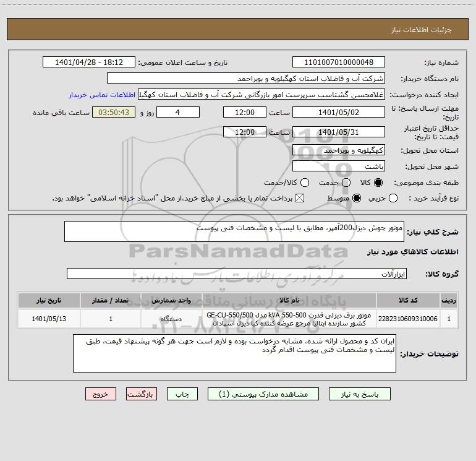The width and height of the screenshot is (476, 461).
Task: Click the واحد شمارش column header
Action: point(171,300)
